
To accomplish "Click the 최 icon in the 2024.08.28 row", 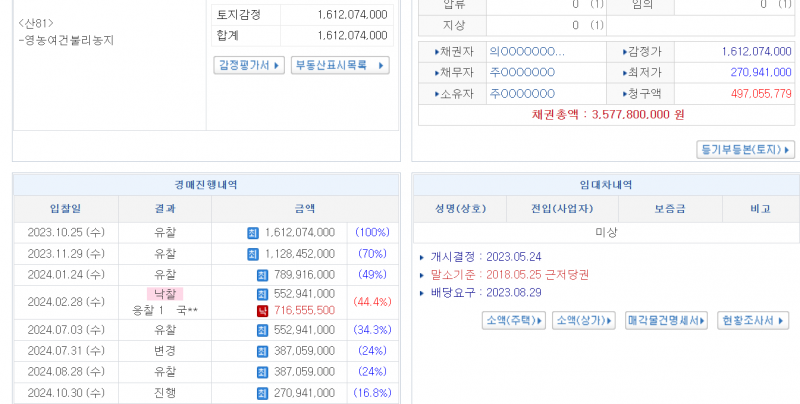I will tap(263, 372).
